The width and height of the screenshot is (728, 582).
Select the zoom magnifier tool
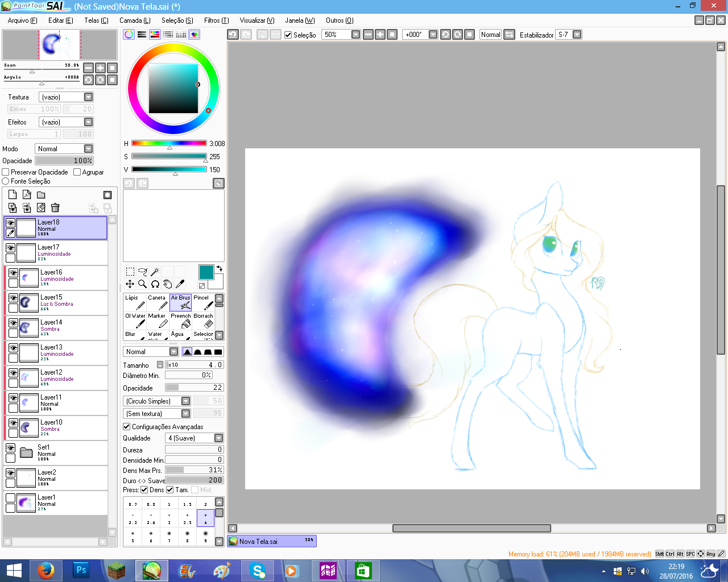pos(143,284)
